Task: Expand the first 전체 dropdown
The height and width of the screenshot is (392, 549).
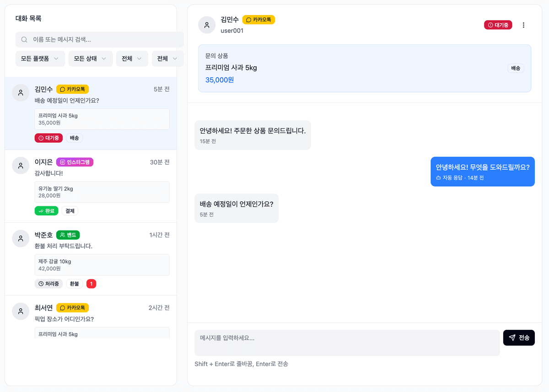Action: click(x=132, y=59)
